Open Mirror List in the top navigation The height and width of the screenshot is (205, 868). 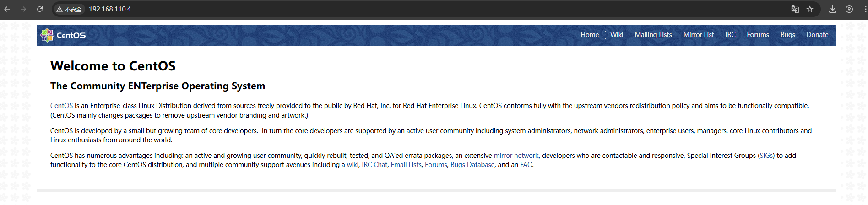(x=699, y=35)
